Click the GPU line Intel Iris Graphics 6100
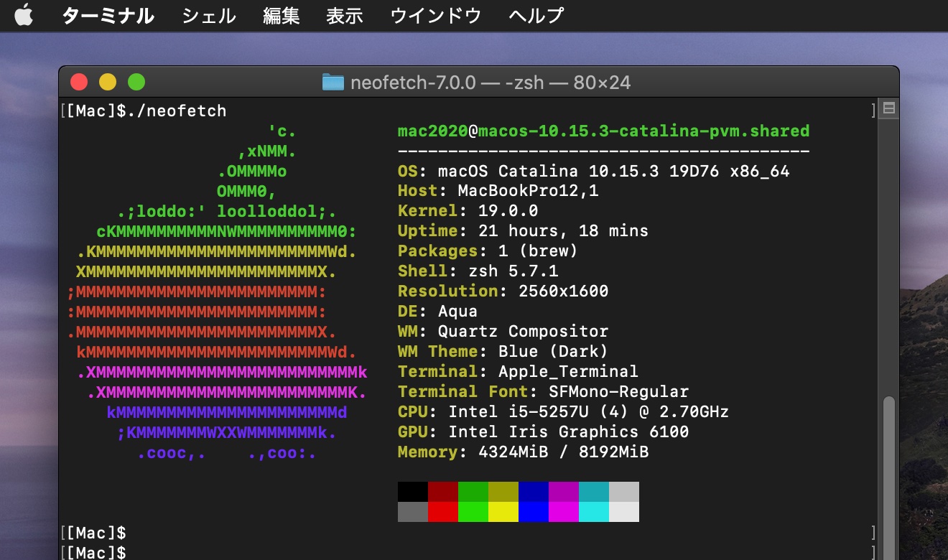Viewport: 948px width, 560px height. click(543, 433)
